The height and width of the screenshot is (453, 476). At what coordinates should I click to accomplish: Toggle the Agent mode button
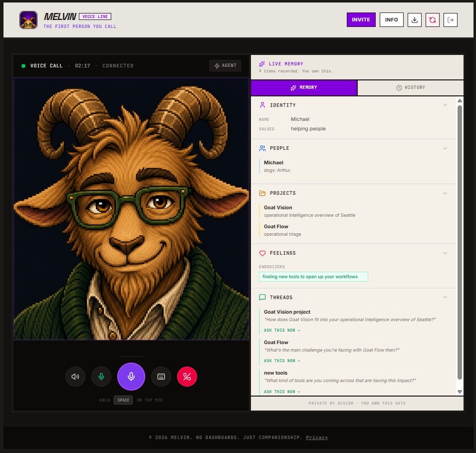(225, 65)
